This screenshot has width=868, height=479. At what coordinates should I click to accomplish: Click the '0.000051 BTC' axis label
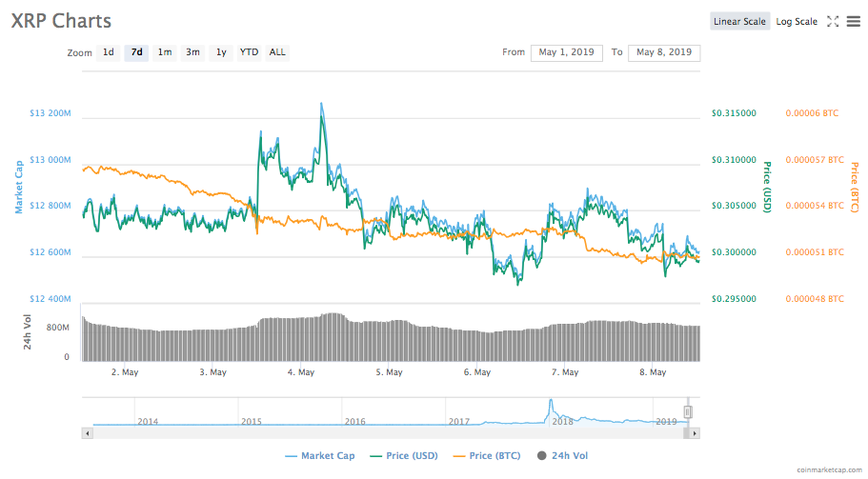coord(815,252)
